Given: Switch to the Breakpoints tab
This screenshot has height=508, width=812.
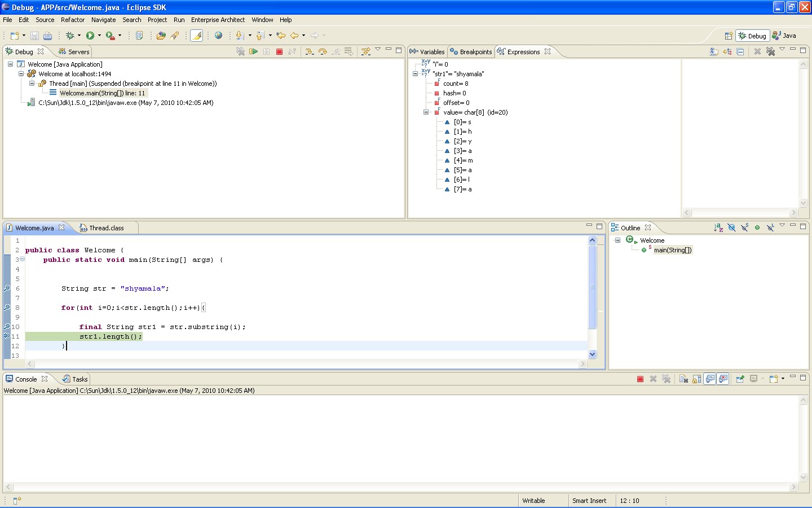Looking at the screenshot, I should [x=471, y=52].
